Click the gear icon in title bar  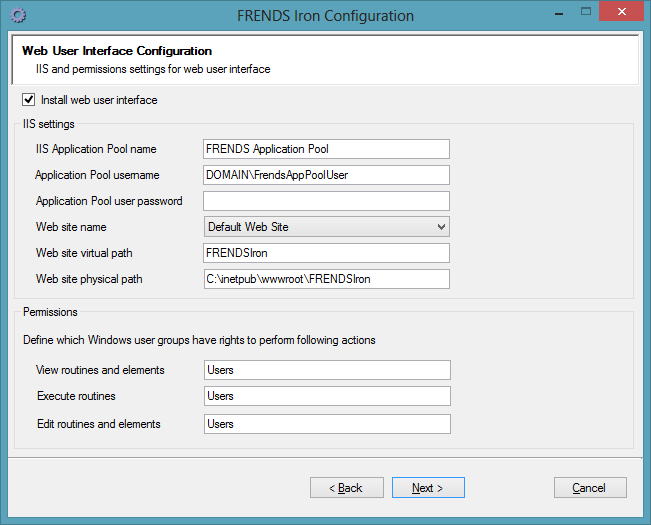pyautogui.click(x=18, y=15)
